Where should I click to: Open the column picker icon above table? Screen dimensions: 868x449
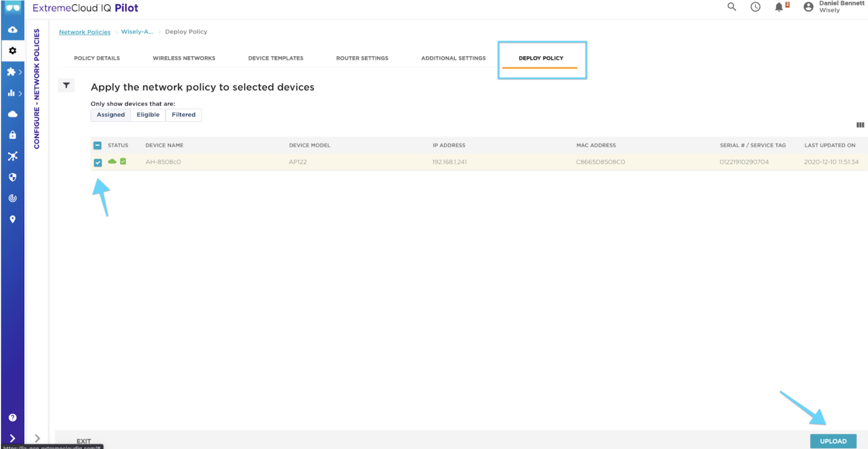[860, 125]
